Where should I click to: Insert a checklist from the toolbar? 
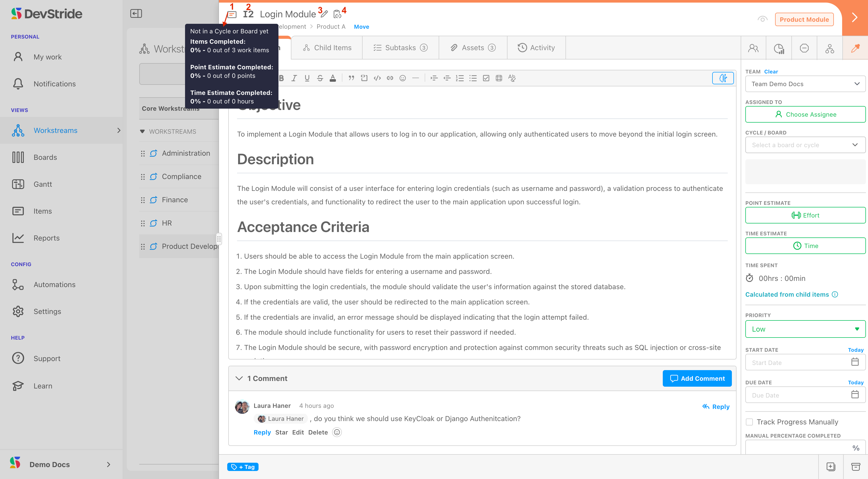pyautogui.click(x=486, y=78)
